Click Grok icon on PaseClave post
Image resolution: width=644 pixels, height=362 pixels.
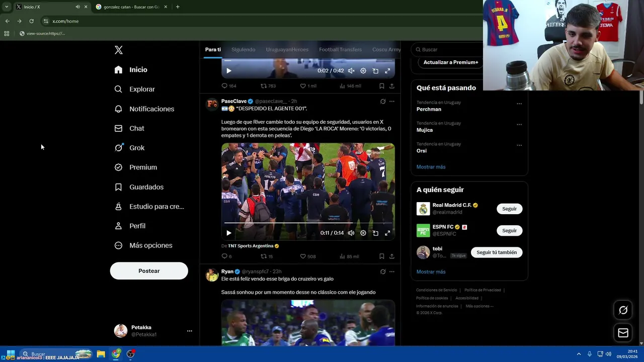383,102
